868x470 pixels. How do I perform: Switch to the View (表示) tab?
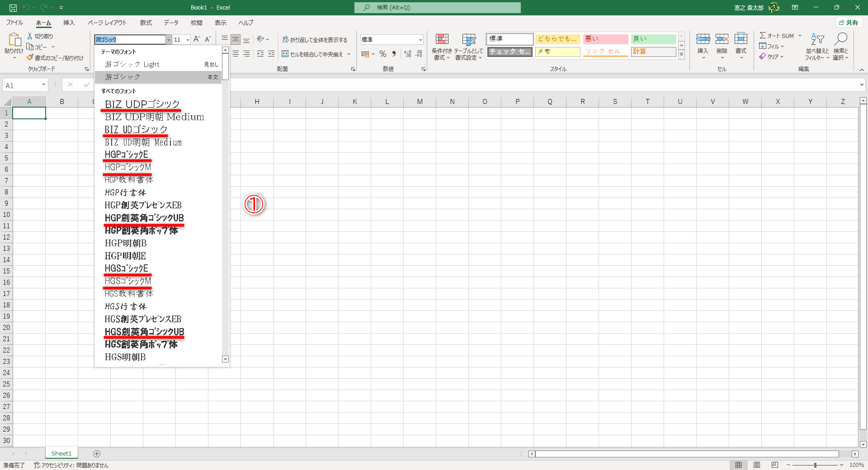click(221, 23)
